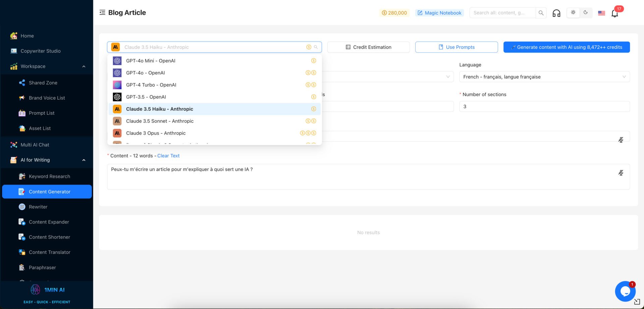Switch to light mode sun icon
The height and width of the screenshot is (309, 644).
[x=573, y=12]
